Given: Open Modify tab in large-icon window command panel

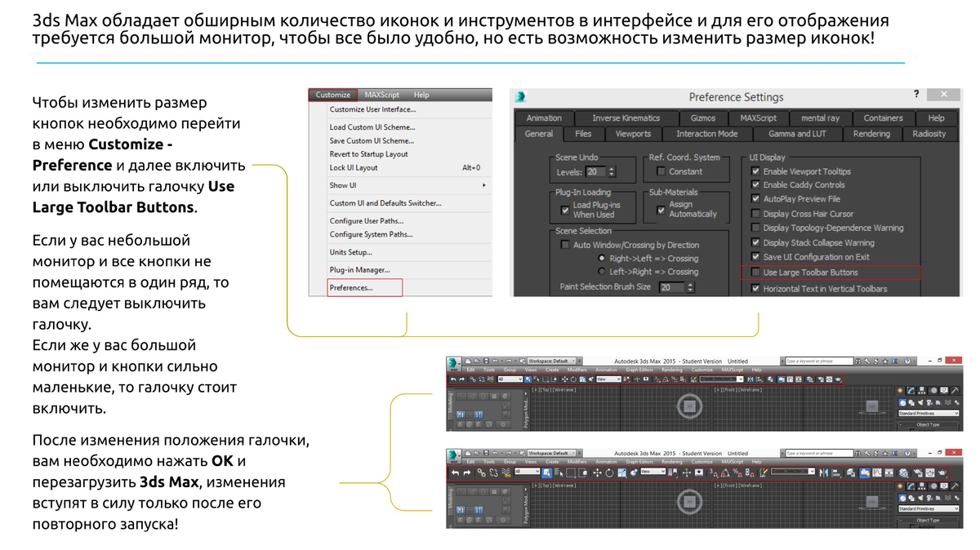Looking at the screenshot, I should (911, 486).
